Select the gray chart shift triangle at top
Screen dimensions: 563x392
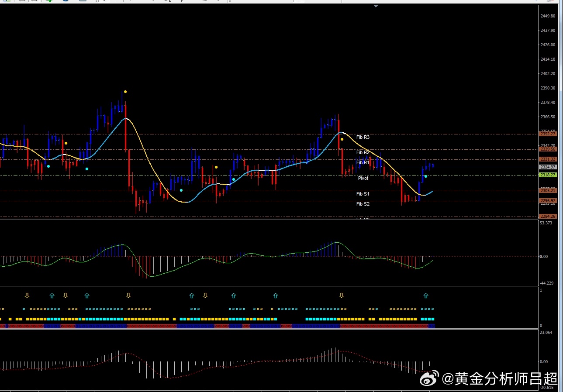(376, 6)
